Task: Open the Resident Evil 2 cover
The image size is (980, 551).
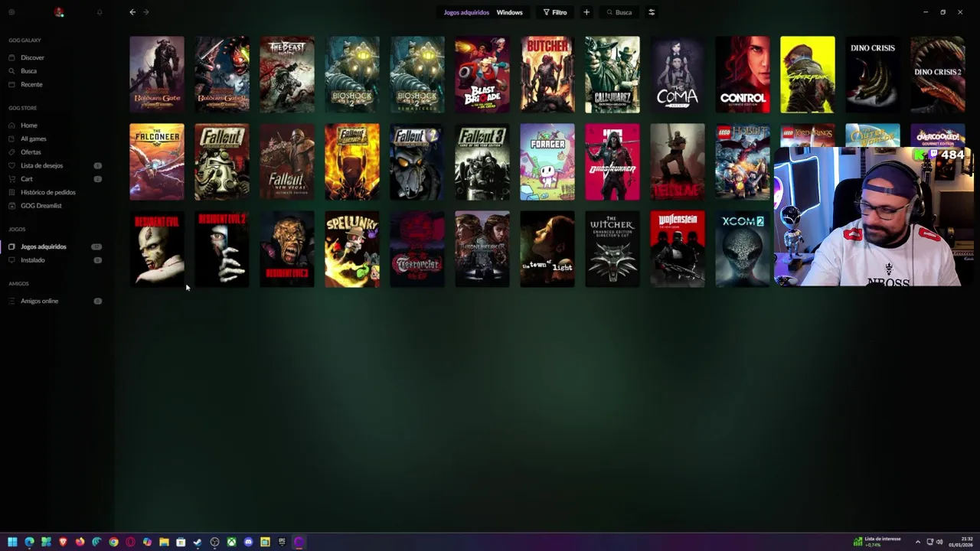Action: tap(222, 249)
